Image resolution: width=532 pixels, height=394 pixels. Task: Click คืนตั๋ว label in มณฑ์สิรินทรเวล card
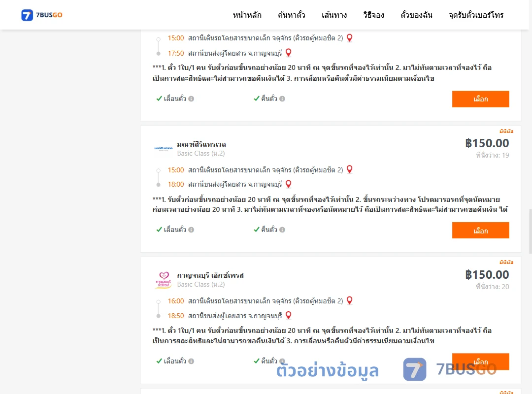point(269,230)
